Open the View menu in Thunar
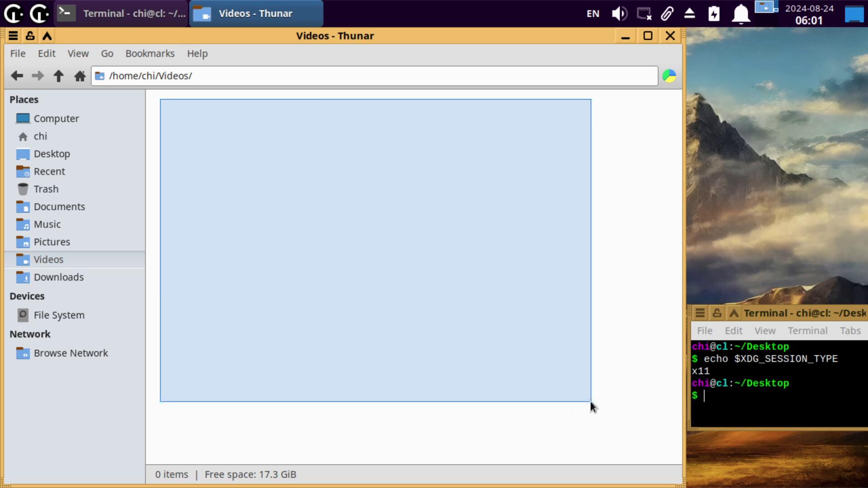Screen dimensions: 868x488 click(78, 53)
